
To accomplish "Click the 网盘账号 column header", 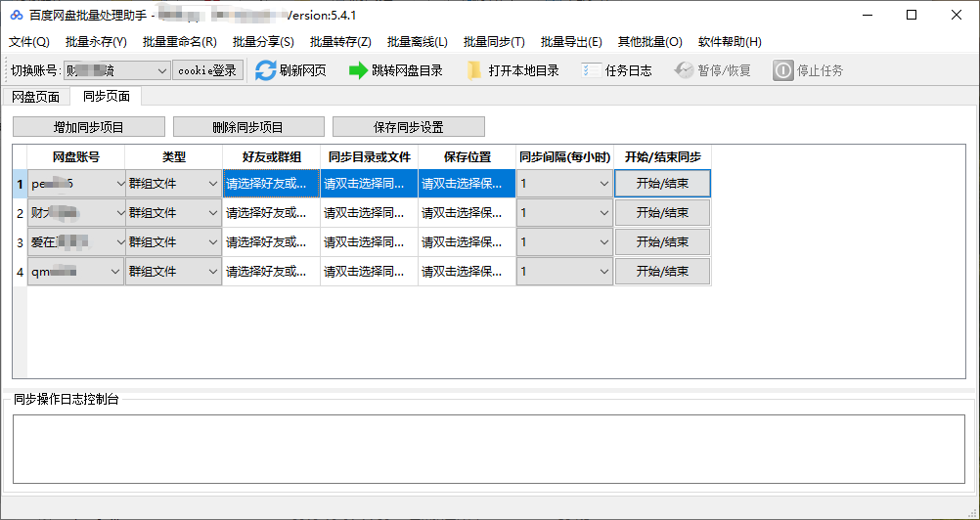I will 76,157.
